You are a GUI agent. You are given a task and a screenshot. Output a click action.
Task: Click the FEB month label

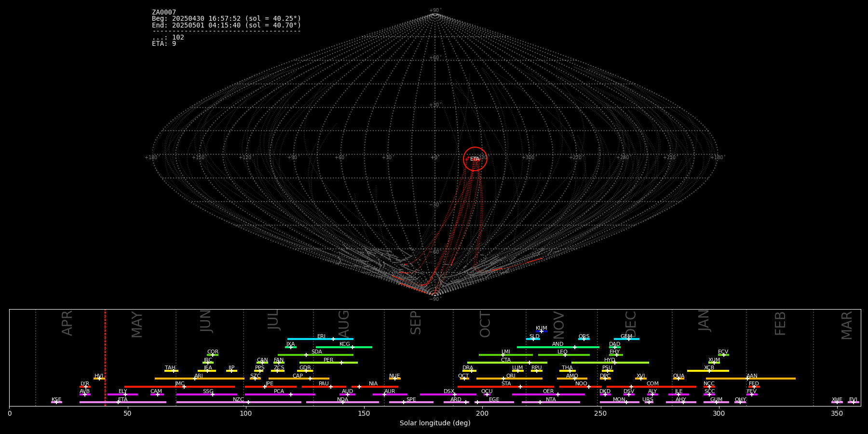click(x=780, y=323)
